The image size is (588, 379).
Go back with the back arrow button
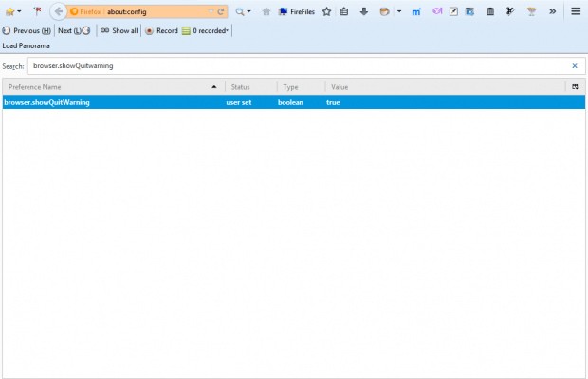(58, 11)
